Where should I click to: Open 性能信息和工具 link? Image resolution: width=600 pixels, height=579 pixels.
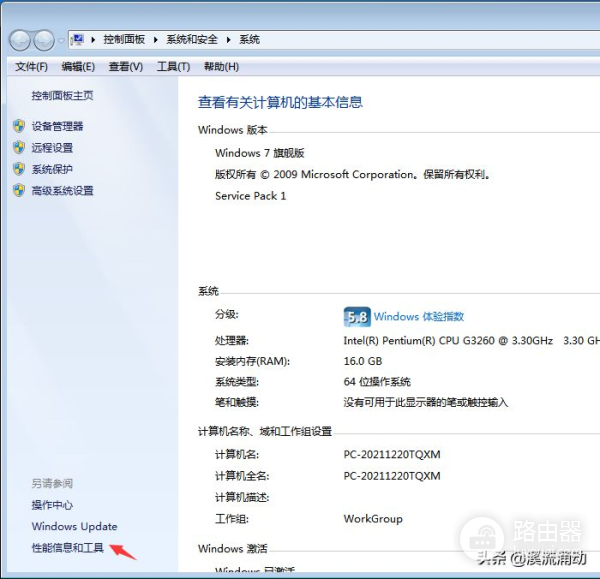68,548
